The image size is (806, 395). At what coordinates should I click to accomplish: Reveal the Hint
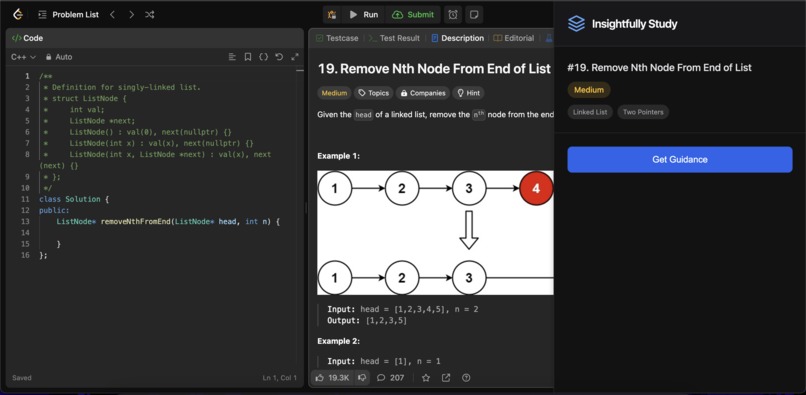(468, 93)
